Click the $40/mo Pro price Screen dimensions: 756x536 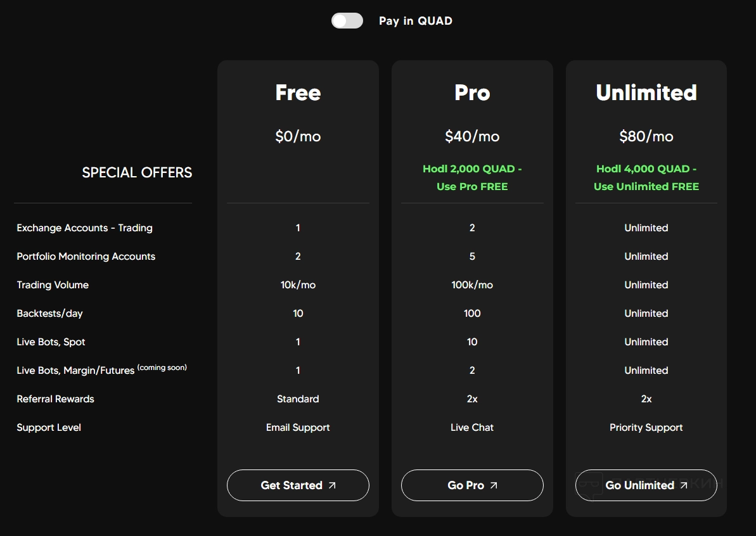(472, 136)
